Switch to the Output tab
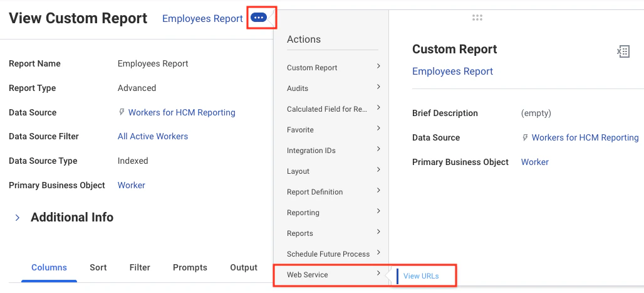The height and width of the screenshot is (293, 644). pos(244,267)
